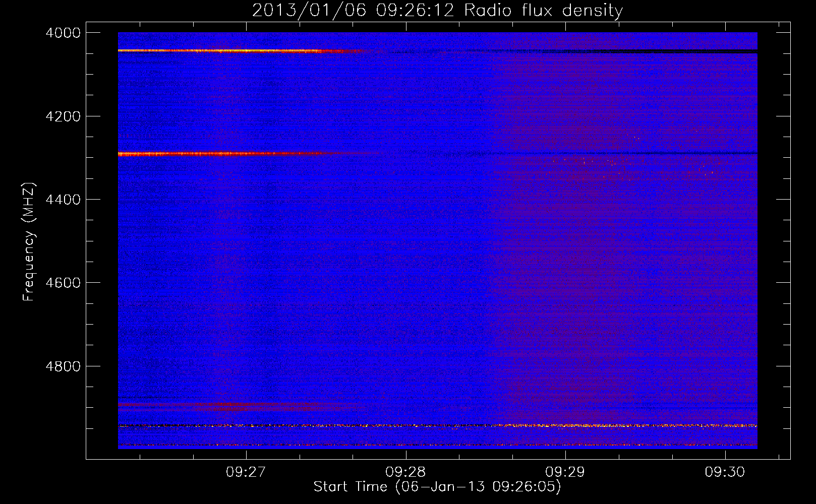Click the plot title '2013/01/06 09:26:12 Radio flux density'

click(437, 10)
